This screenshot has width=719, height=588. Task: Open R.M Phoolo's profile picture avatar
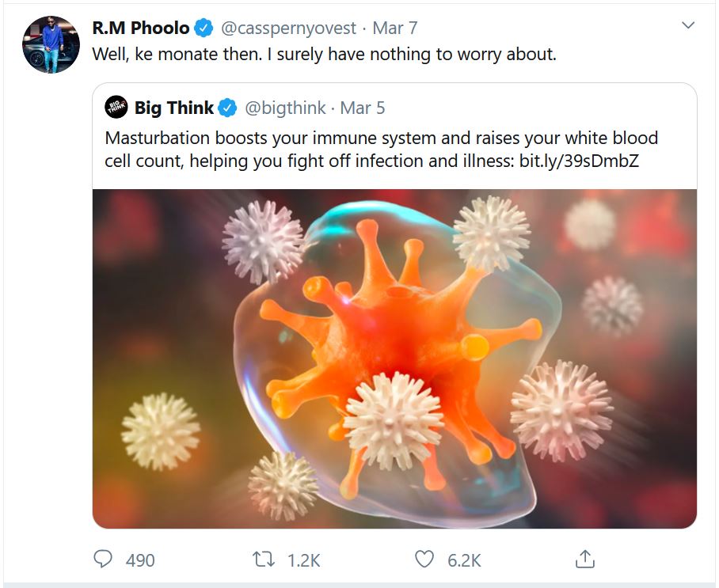point(51,44)
